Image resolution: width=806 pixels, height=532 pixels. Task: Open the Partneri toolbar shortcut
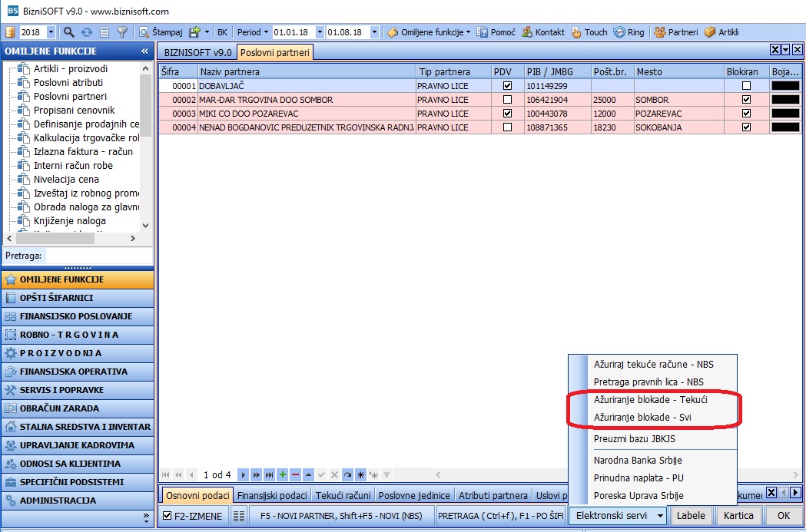click(x=676, y=32)
